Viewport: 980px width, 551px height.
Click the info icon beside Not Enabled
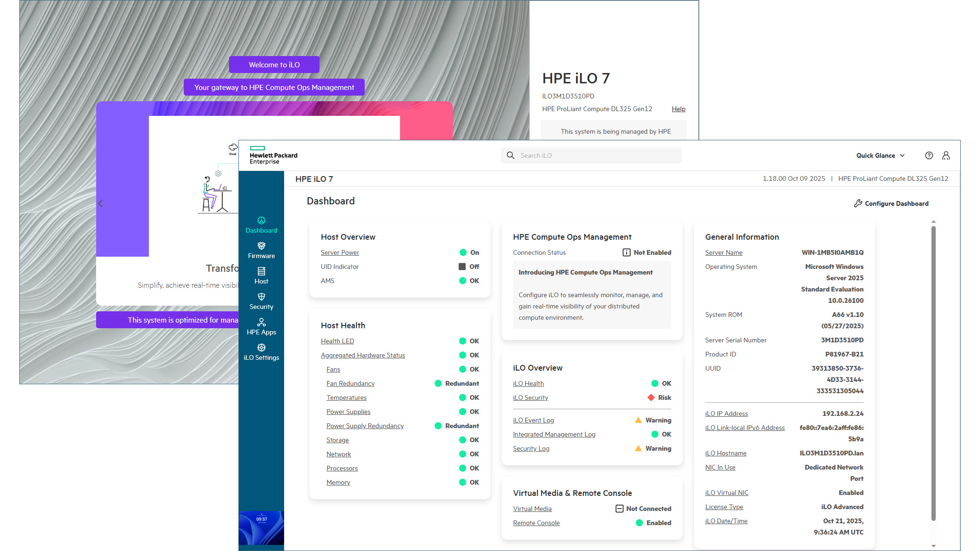click(x=626, y=252)
